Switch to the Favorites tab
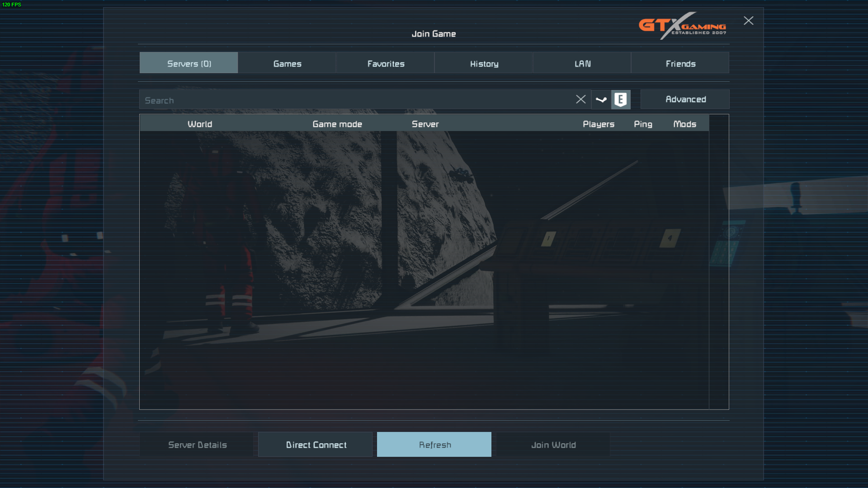 pos(386,64)
